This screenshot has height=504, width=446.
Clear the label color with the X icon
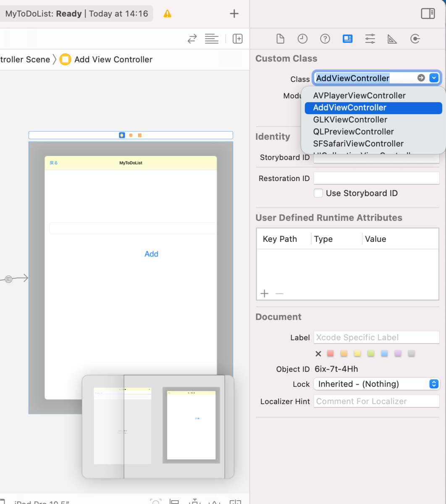318,354
